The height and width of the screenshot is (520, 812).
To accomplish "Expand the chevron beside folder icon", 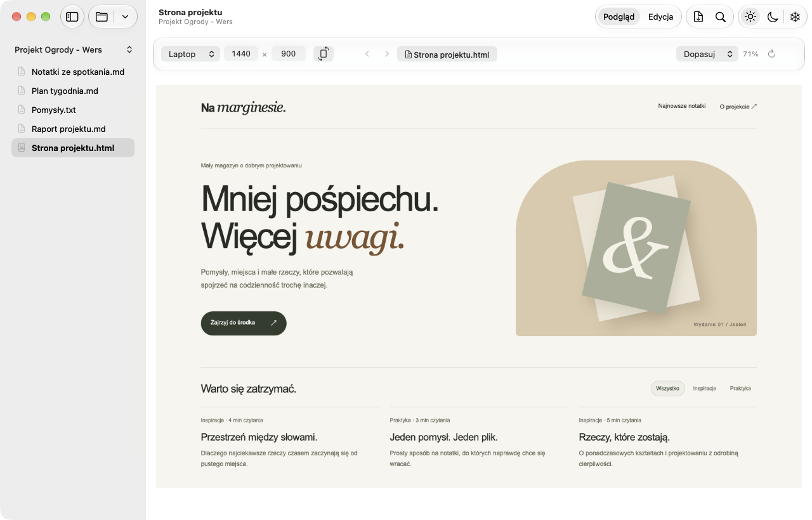I will [x=125, y=17].
